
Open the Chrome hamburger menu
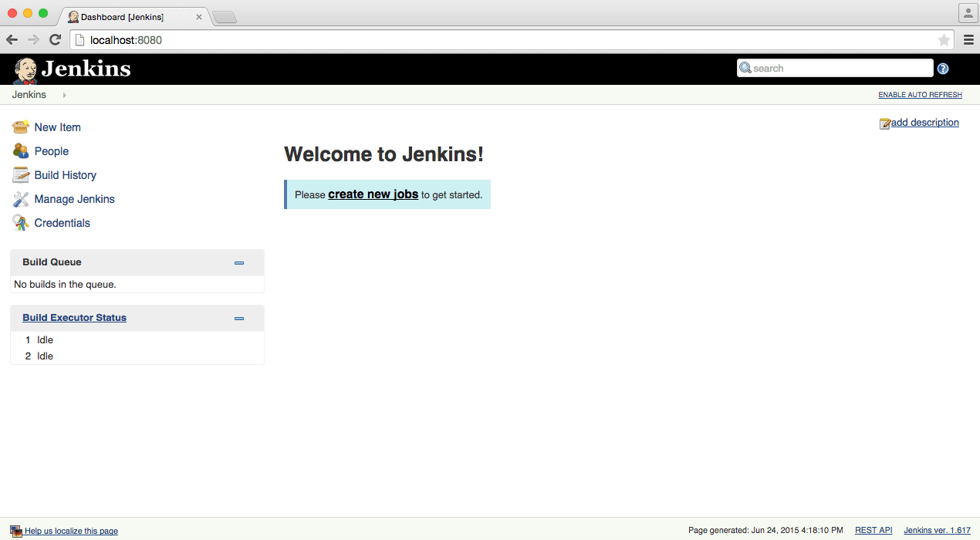[968, 40]
